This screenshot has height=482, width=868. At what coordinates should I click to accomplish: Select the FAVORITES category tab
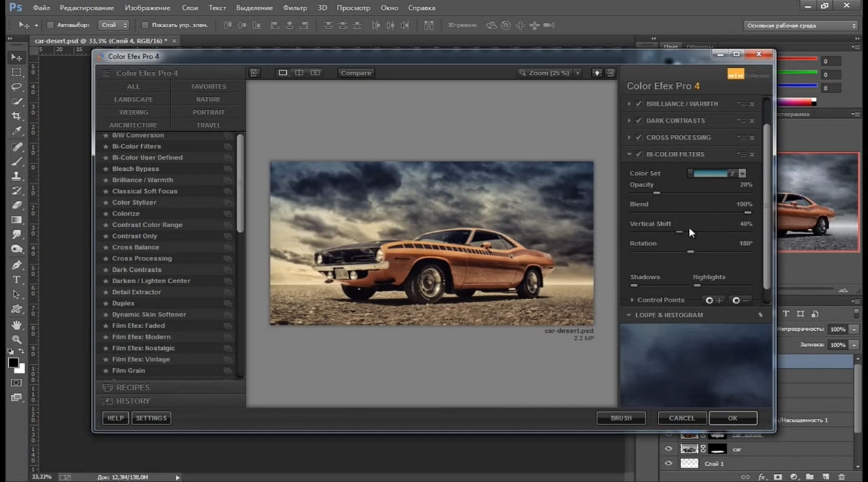209,87
